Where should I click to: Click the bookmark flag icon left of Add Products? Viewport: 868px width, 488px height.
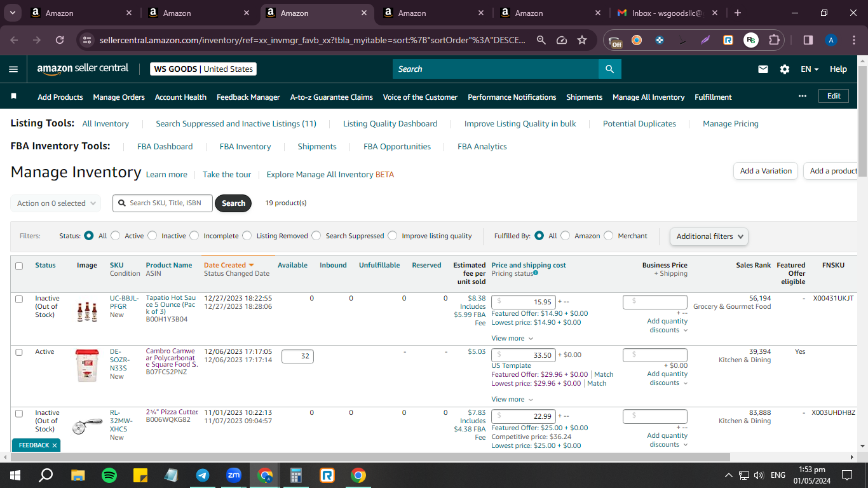point(14,97)
